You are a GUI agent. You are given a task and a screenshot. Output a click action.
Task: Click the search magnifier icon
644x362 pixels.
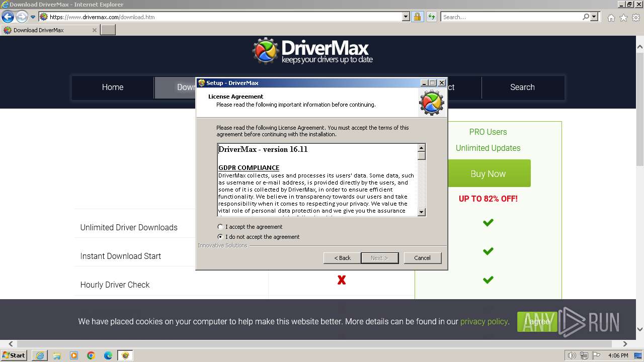586,17
